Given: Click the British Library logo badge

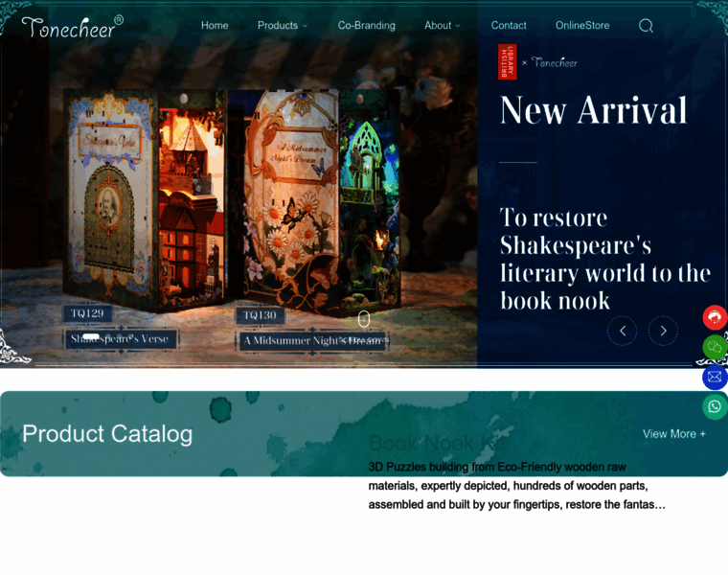Looking at the screenshot, I should [x=507, y=62].
